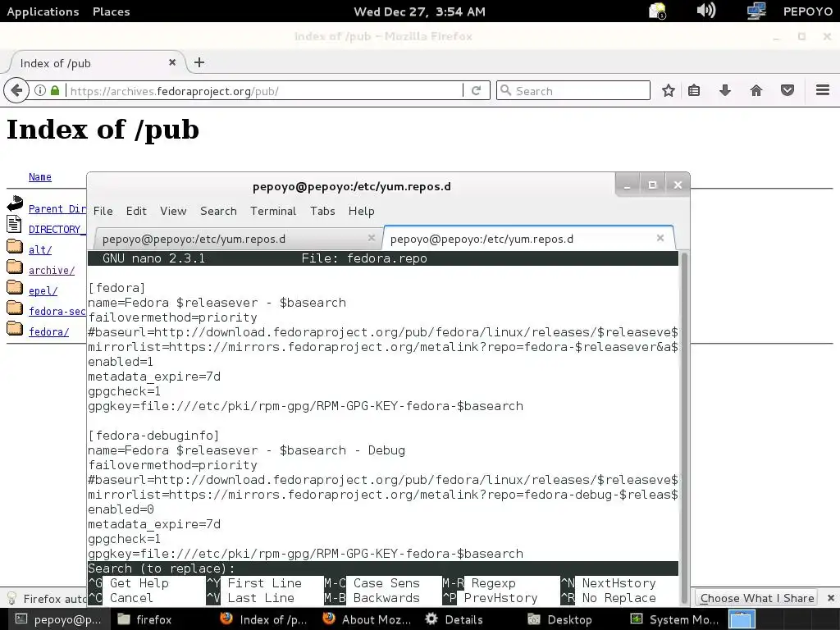Image resolution: width=840 pixels, height=630 pixels.
Task: Click the nano 'Search (to replace):' prompt line
Action: point(382,568)
